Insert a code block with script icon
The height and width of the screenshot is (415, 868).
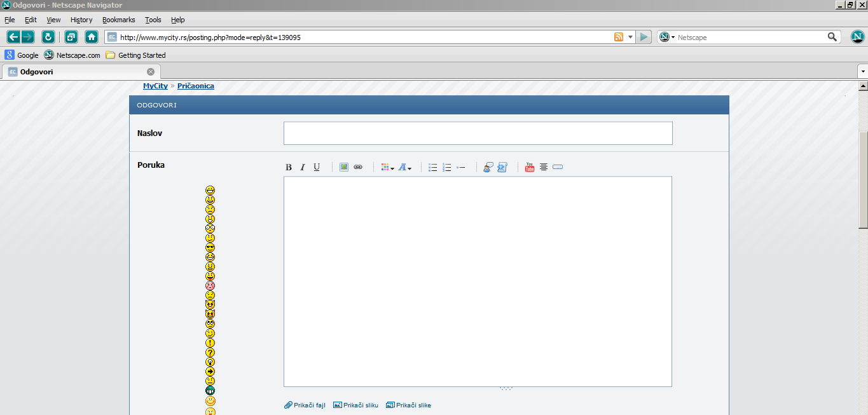(502, 167)
